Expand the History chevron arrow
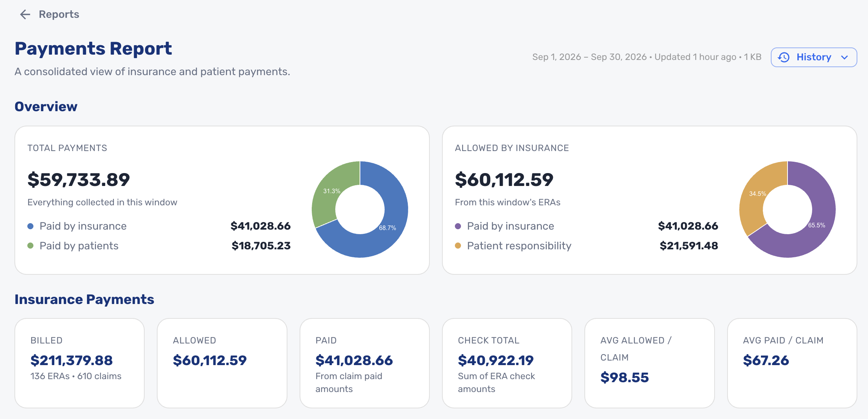 tap(844, 57)
